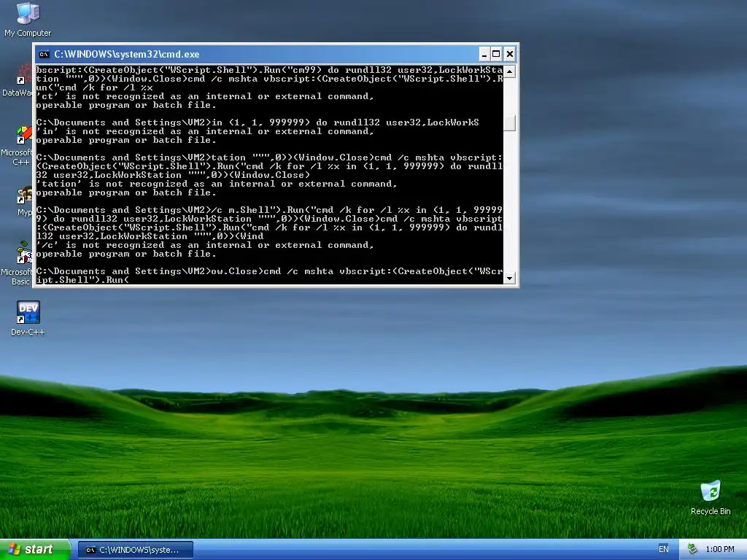Click the 1:00 PM clock in tray

[x=719, y=549]
